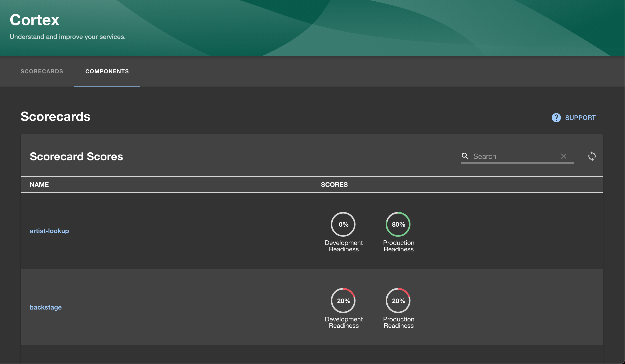Click artist-lookup 80% Production Readiness gauge
The width and height of the screenshot is (625, 364).
click(x=398, y=224)
